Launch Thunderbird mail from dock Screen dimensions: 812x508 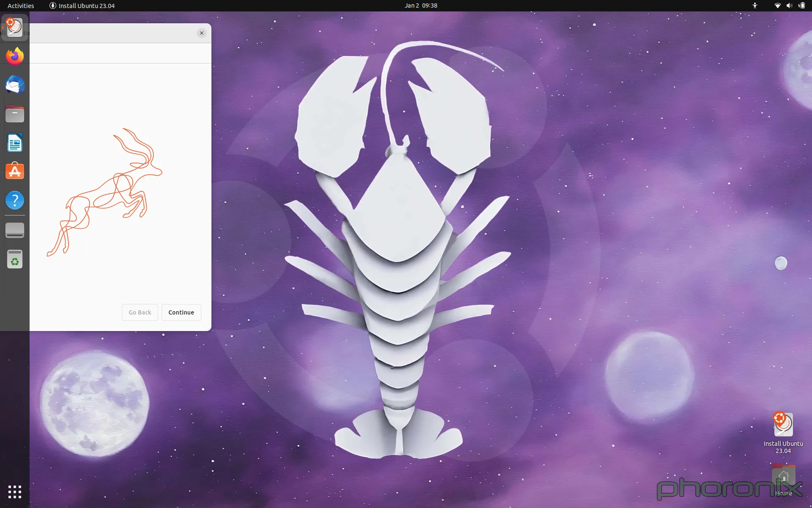(15, 85)
